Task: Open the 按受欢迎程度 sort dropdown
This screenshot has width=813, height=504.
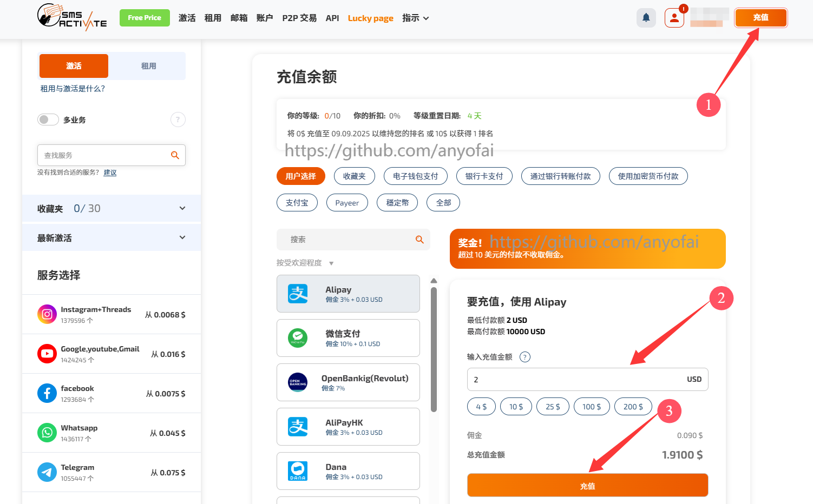Action: click(x=305, y=263)
